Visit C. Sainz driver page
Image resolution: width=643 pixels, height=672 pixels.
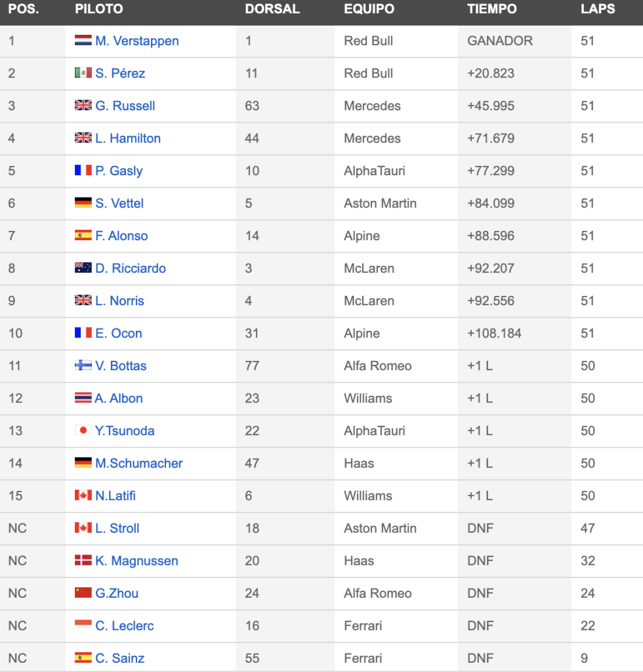pyautogui.click(x=120, y=658)
